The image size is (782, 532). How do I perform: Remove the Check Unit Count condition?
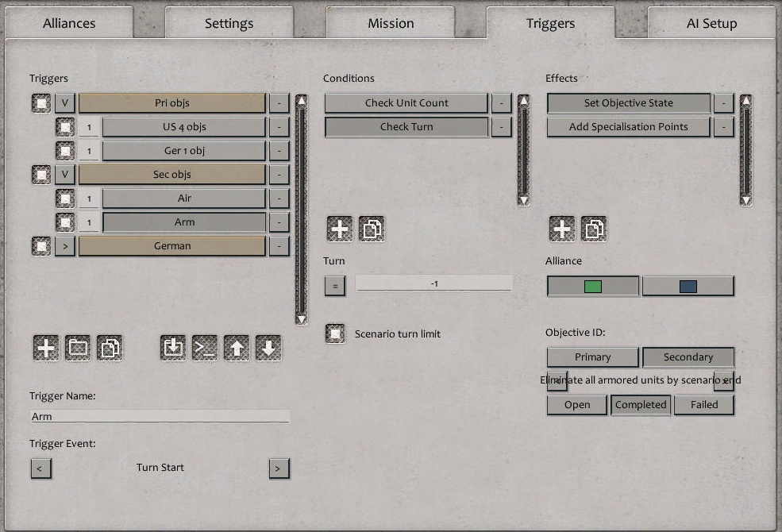[502, 103]
